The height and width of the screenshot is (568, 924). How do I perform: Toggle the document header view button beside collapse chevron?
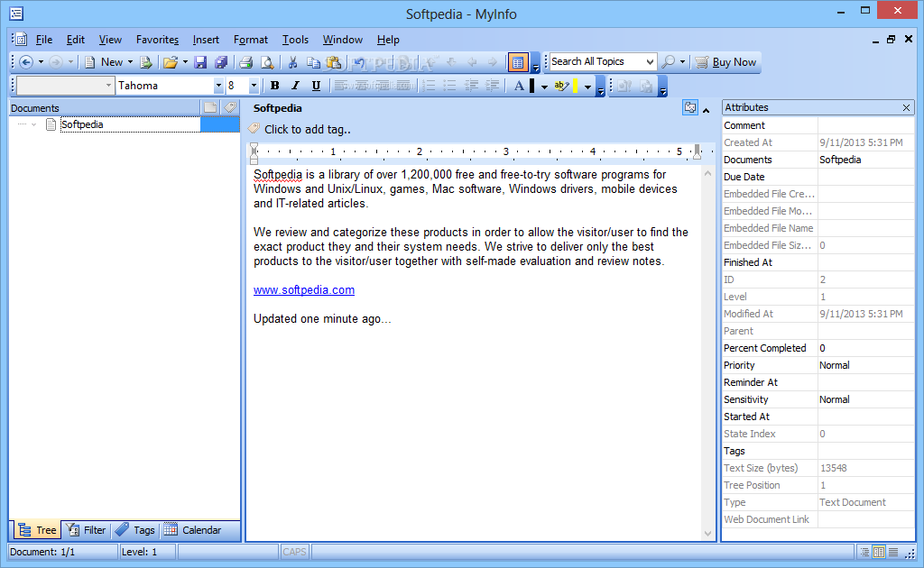coord(690,107)
